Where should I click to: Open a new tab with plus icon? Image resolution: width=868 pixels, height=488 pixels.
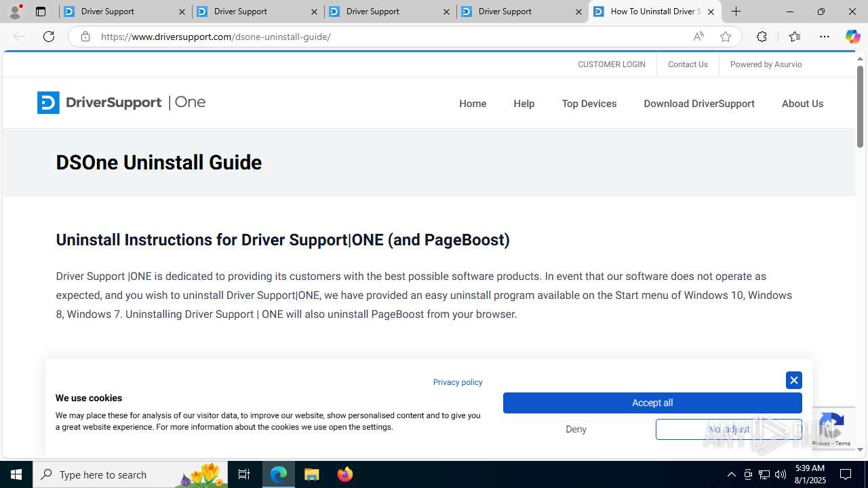coord(736,12)
